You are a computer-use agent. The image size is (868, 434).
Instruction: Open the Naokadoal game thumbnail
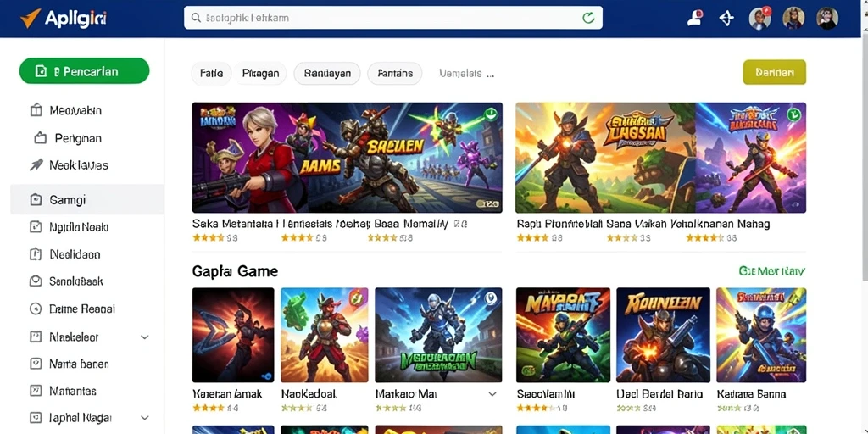pos(325,335)
